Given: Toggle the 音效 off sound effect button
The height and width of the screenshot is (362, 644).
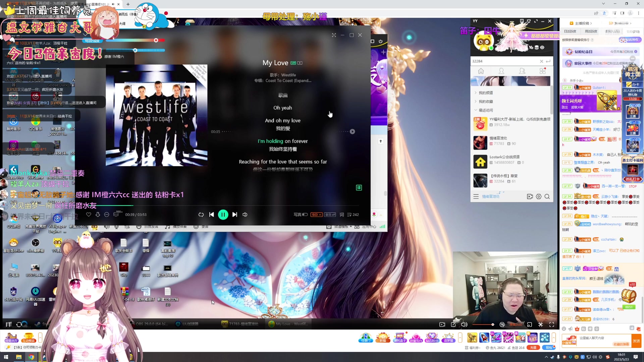Looking at the screenshot, I should pyautogui.click(x=330, y=215).
